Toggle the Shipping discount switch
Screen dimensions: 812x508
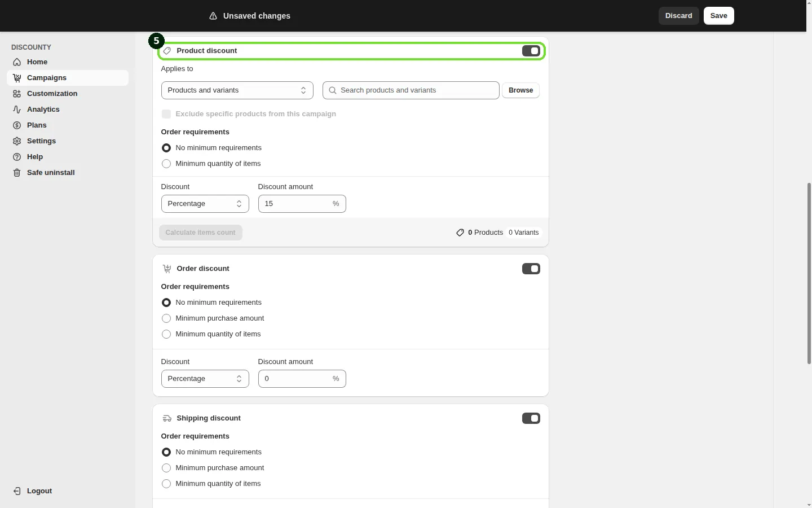click(531, 418)
